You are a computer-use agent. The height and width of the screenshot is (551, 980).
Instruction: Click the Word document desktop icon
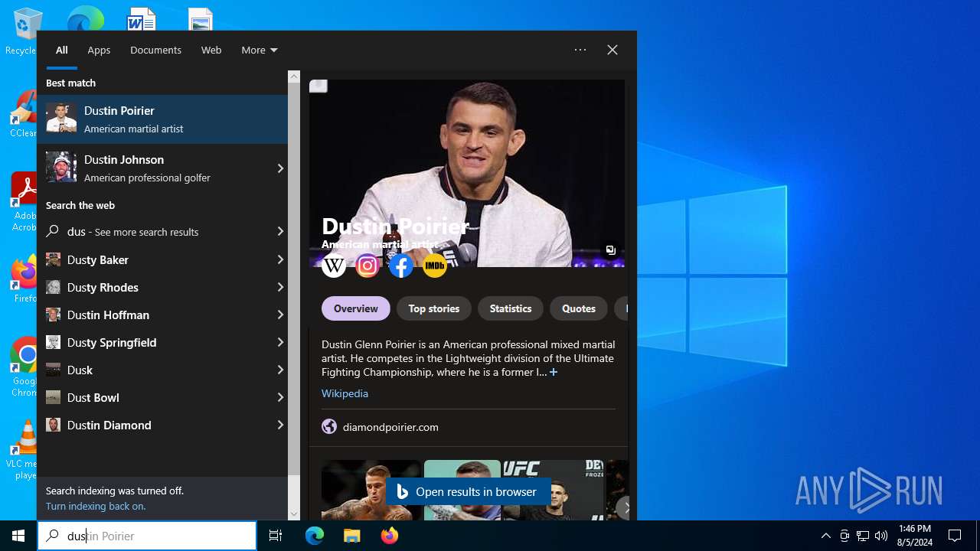pyautogui.click(x=141, y=18)
